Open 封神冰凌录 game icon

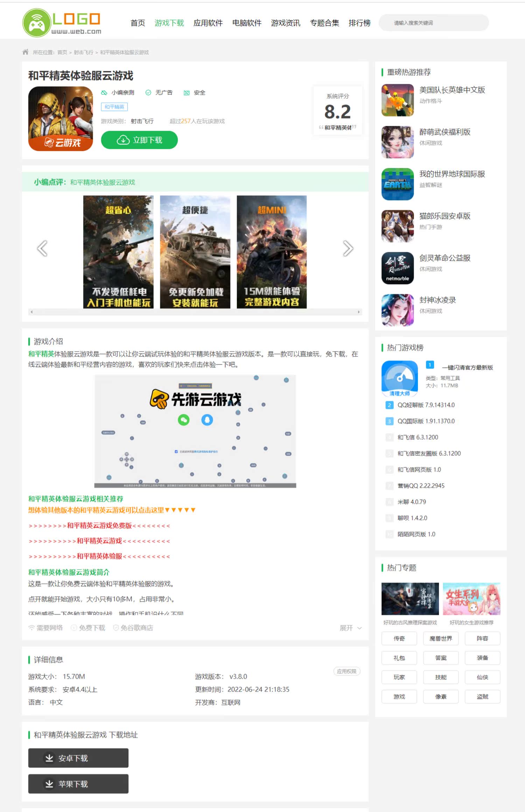coord(398,310)
